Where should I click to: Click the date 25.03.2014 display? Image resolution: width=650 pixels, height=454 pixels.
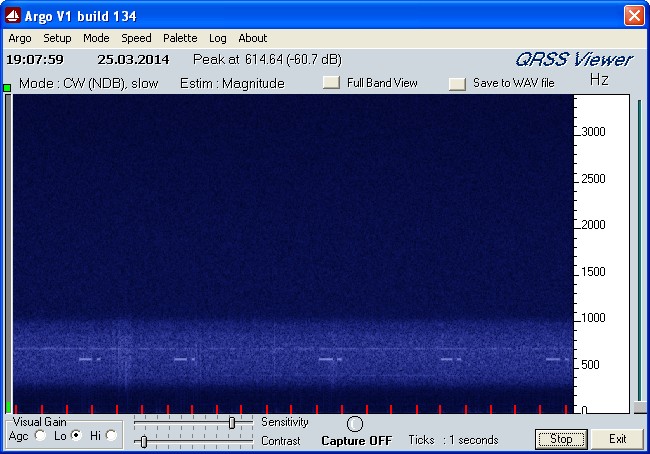133,60
